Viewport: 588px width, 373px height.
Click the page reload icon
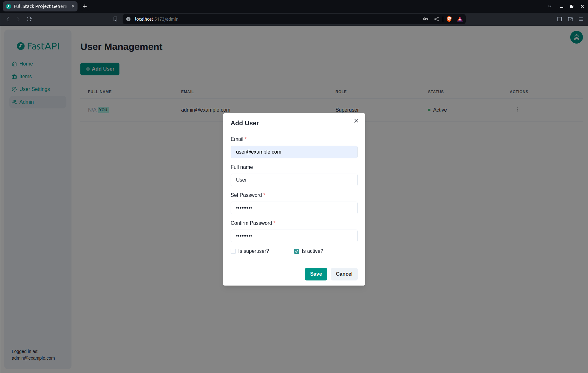tap(29, 19)
